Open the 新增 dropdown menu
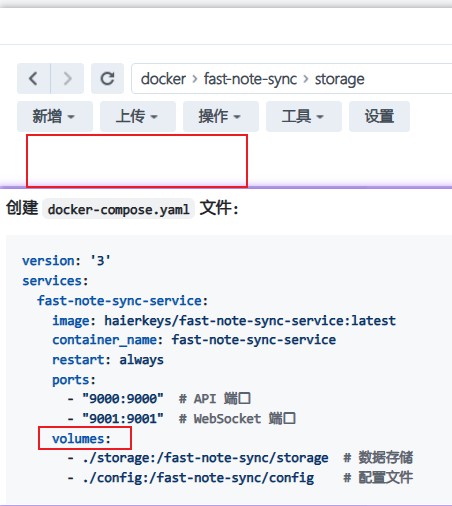 tap(55, 116)
